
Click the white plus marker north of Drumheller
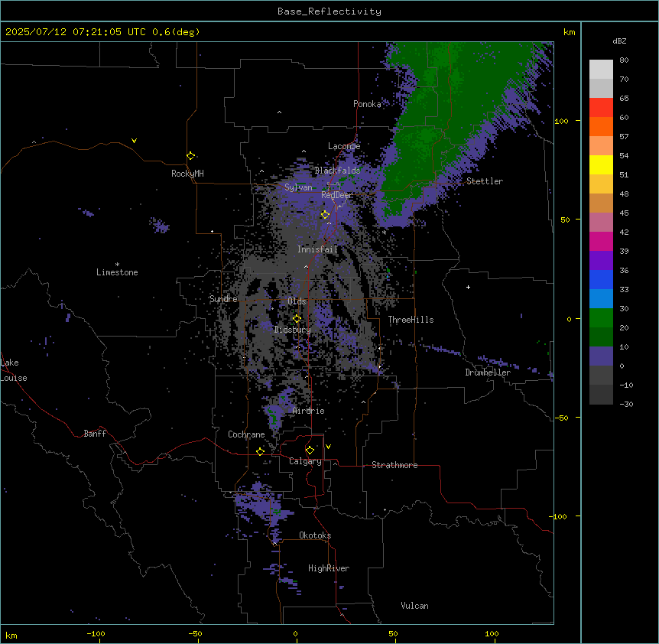coord(468,287)
